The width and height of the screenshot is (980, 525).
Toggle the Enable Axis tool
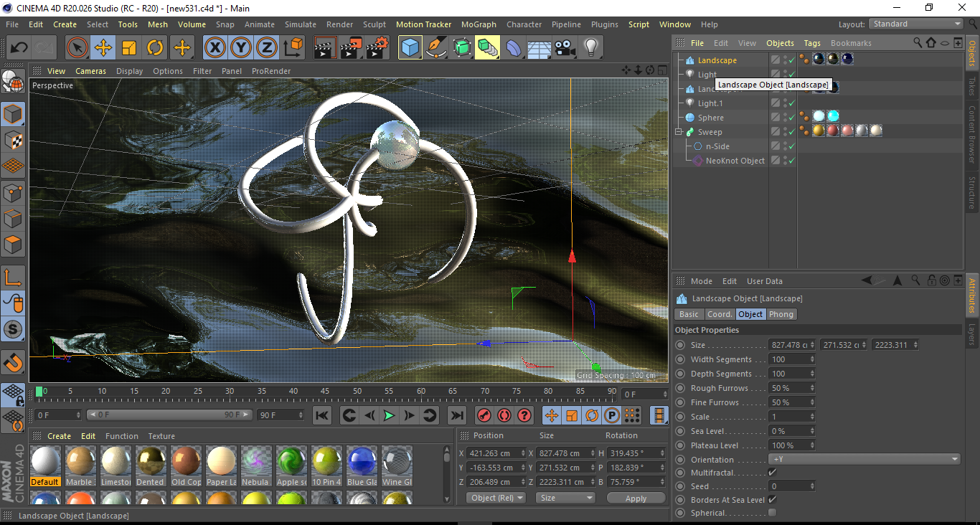coord(14,278)
